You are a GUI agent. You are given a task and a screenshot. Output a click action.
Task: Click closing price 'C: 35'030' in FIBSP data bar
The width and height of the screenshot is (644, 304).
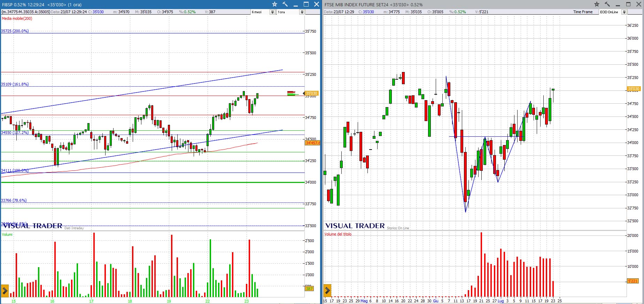[x=96, y=12]
